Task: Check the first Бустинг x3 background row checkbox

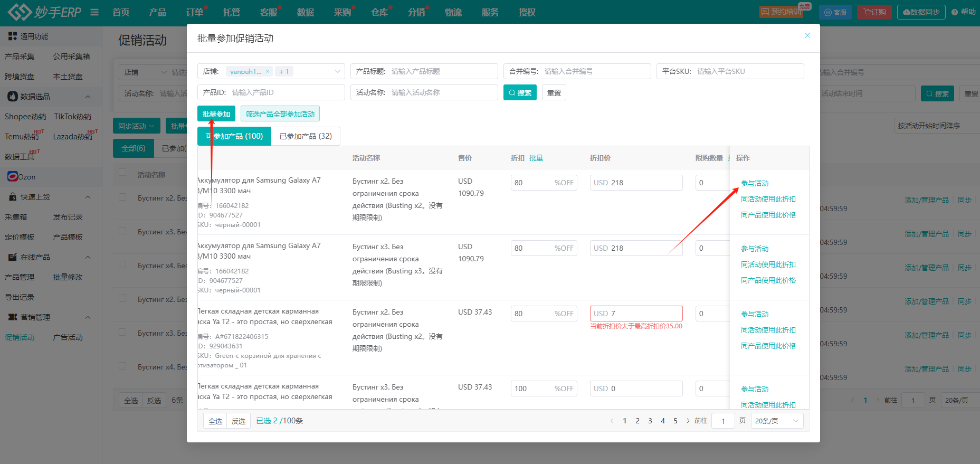Action: tap(122, 231)
